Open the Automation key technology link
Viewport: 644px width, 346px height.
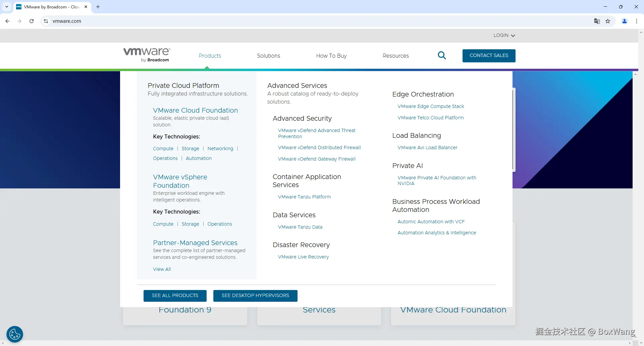[x=199, y=158]
